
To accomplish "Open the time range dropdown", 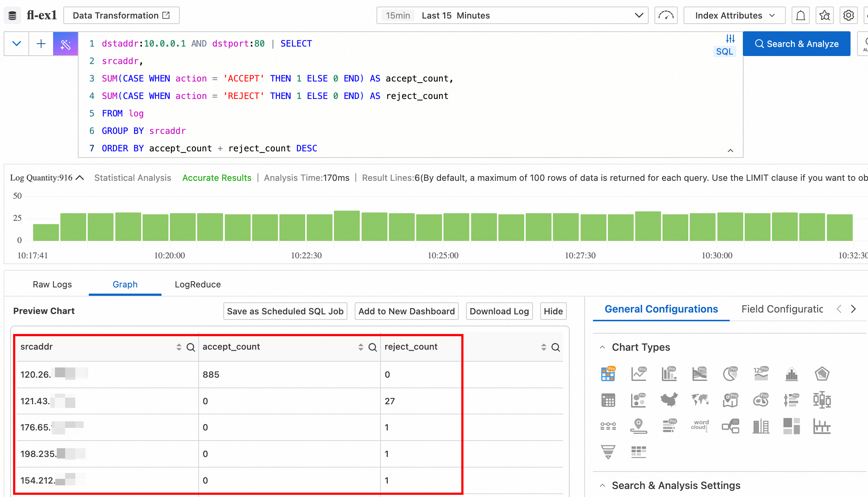I will (512, 16).
